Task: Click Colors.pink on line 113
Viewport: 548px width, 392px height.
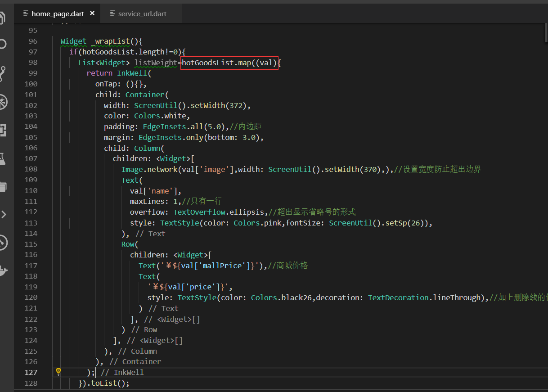Action: [257, 223]
